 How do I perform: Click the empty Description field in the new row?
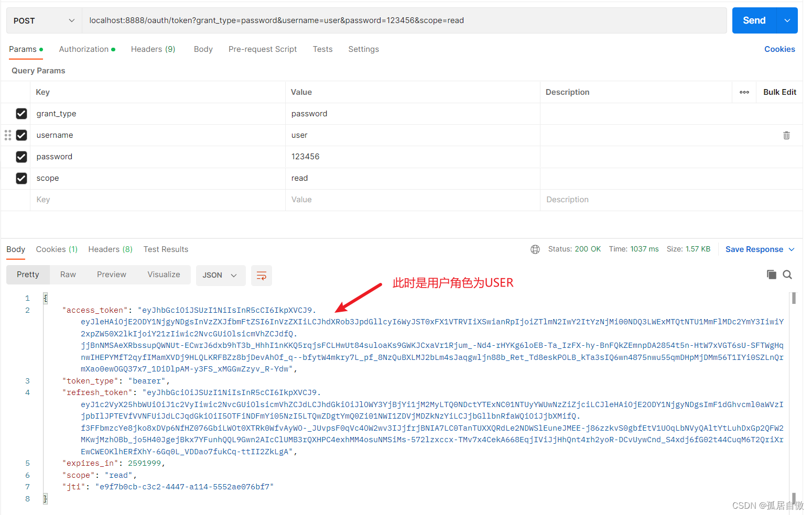[672, 200]
